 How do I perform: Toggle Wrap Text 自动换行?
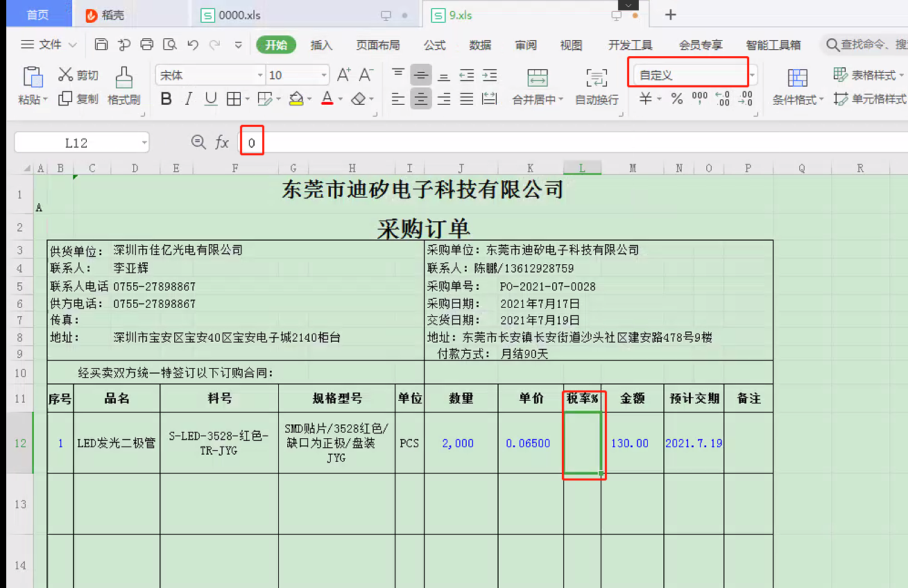coord(597,86)
